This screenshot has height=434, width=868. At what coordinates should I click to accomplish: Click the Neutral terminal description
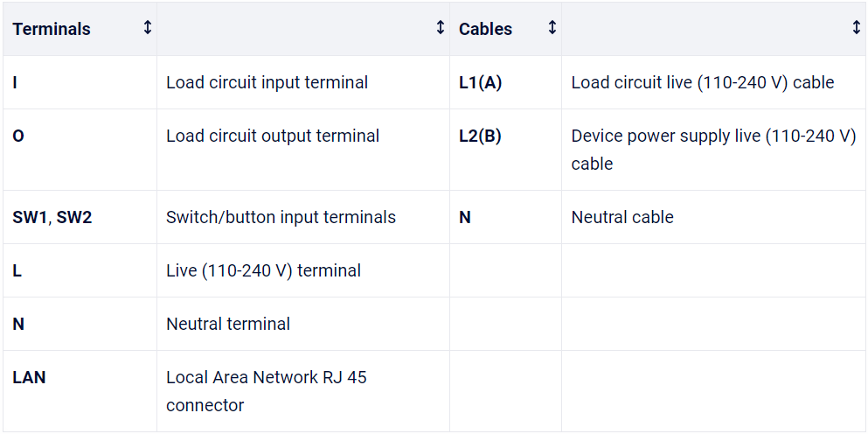click(228, 324)
